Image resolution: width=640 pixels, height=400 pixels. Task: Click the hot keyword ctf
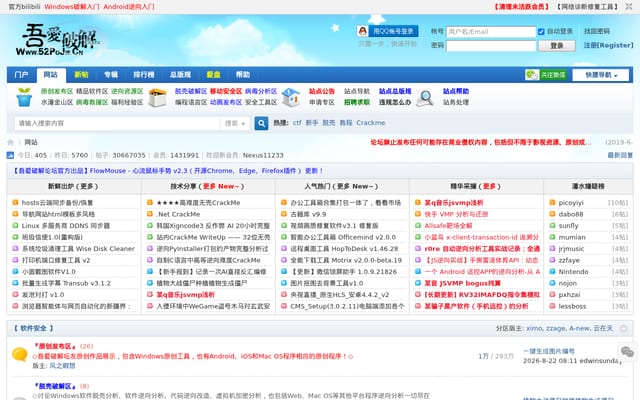coord(297,123)
